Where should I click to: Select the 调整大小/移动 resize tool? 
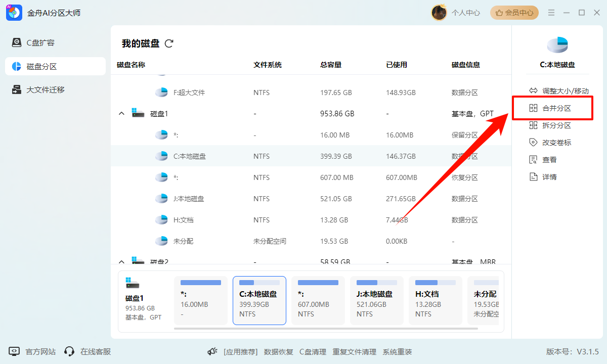[552, 91]
